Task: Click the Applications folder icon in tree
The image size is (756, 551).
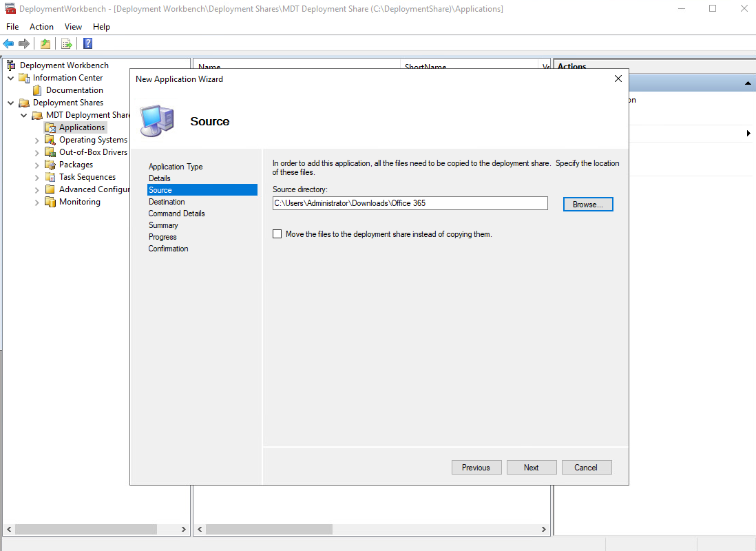Action: (x=50, y=128)
